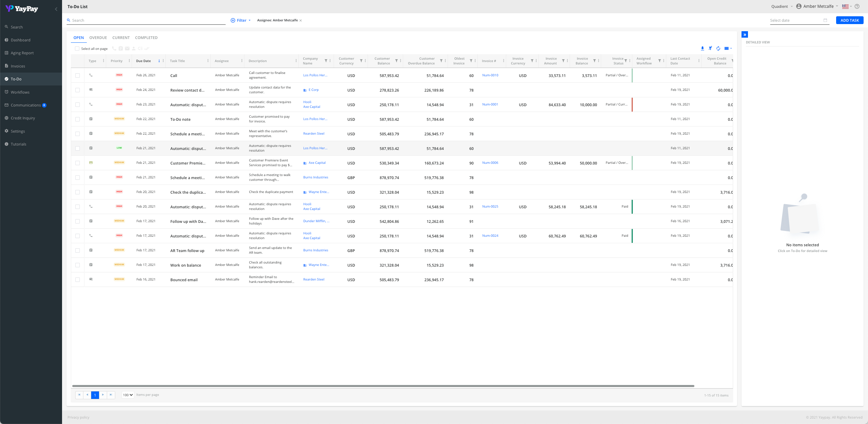Change items per page dropdown

pyautogui.click(x=128, y=395)
